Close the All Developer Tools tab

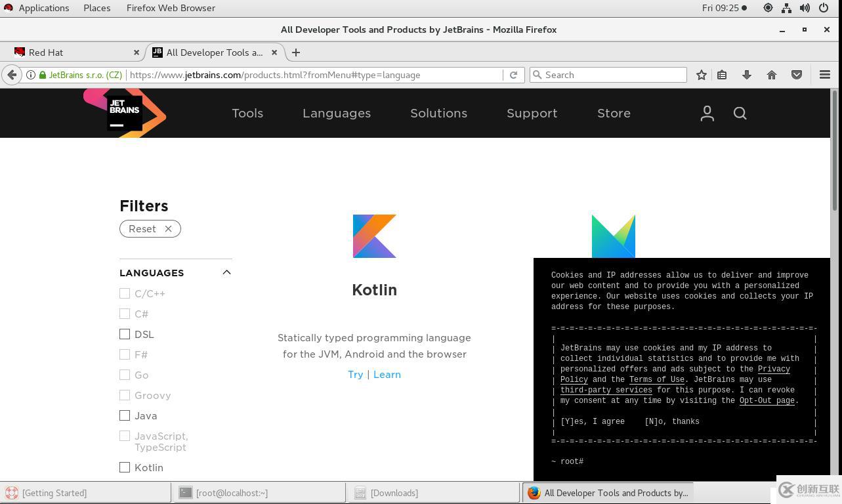[x=274, y=52]
